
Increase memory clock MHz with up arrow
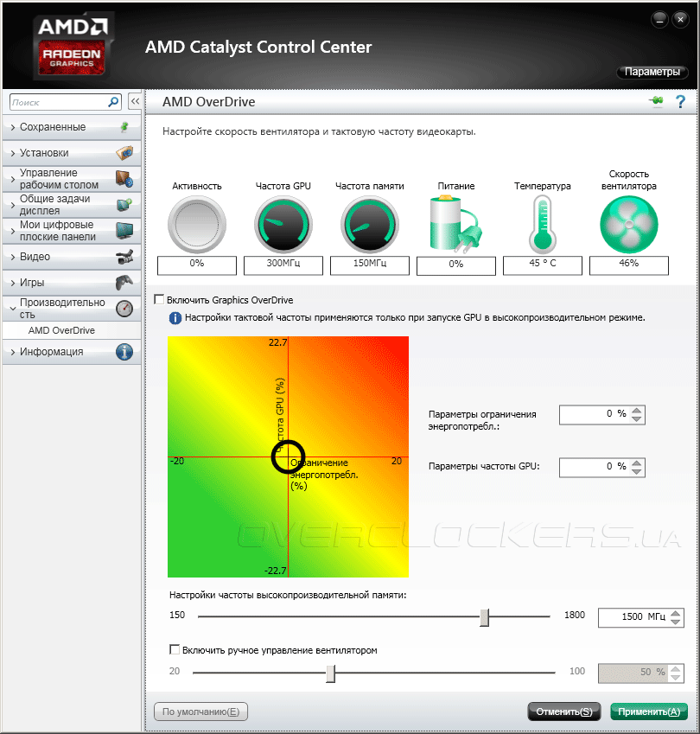(675, 614)
